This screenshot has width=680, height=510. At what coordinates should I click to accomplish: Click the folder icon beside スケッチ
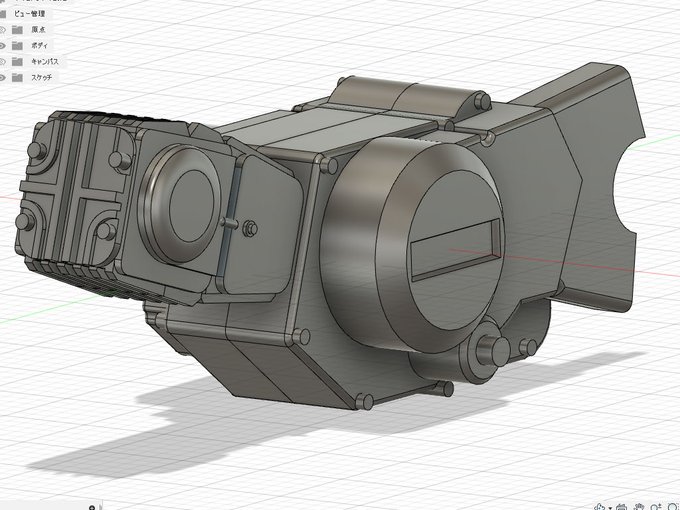17,78
